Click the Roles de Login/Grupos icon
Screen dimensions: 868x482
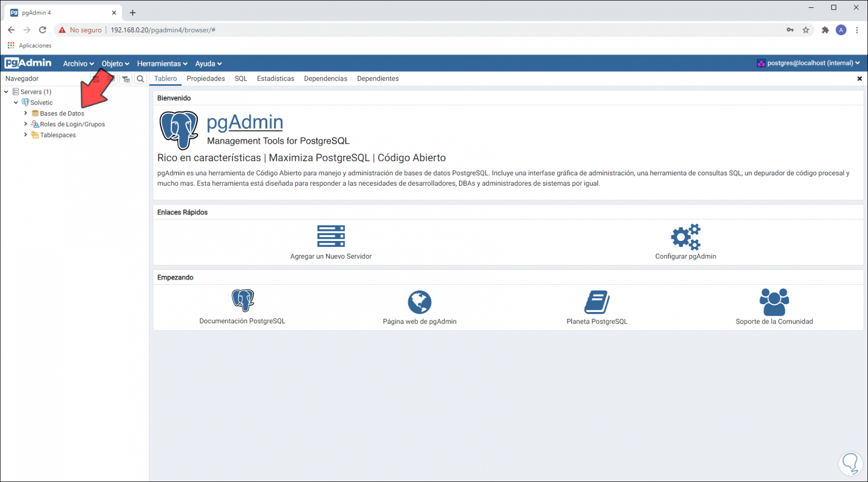coord(35,124)
